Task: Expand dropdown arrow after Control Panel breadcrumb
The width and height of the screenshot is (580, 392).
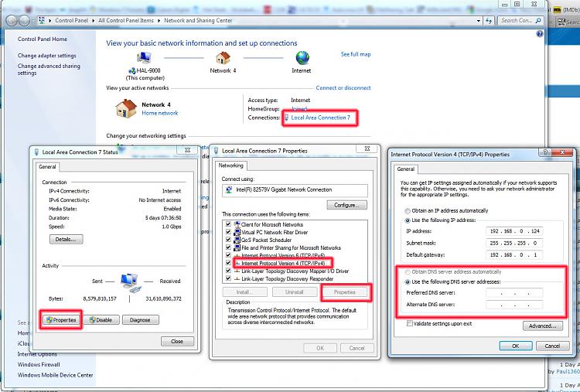Action: point(94,21)
